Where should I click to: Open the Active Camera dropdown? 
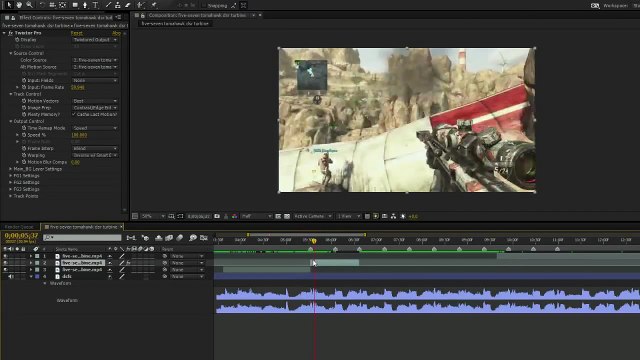(313, 216)
